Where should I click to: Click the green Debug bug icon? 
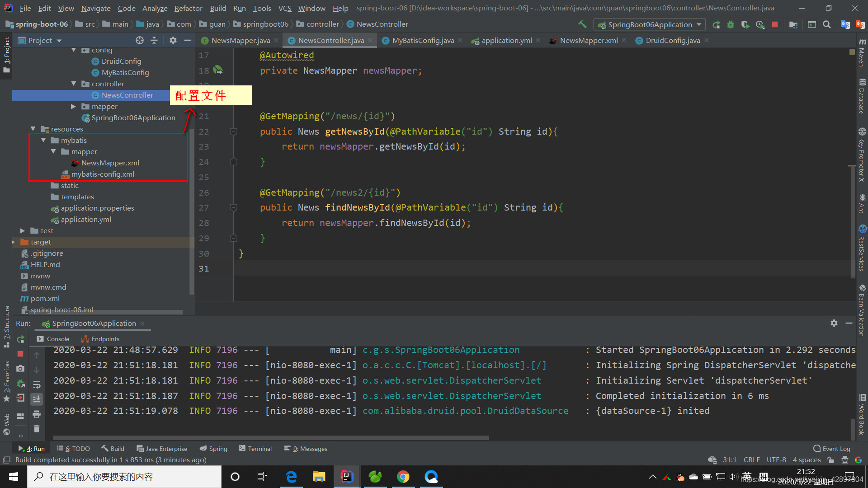click(x=731, y=24)
